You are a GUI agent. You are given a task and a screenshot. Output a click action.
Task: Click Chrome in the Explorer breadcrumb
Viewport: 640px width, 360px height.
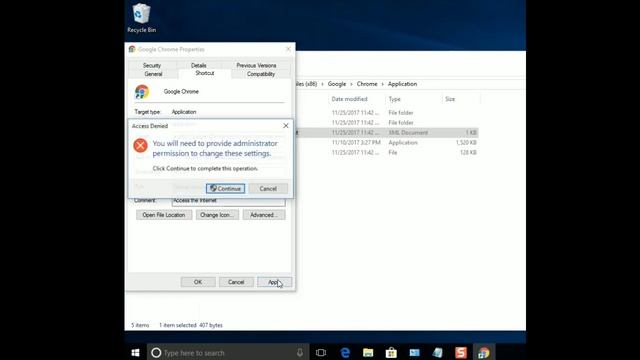coord(367,84)
